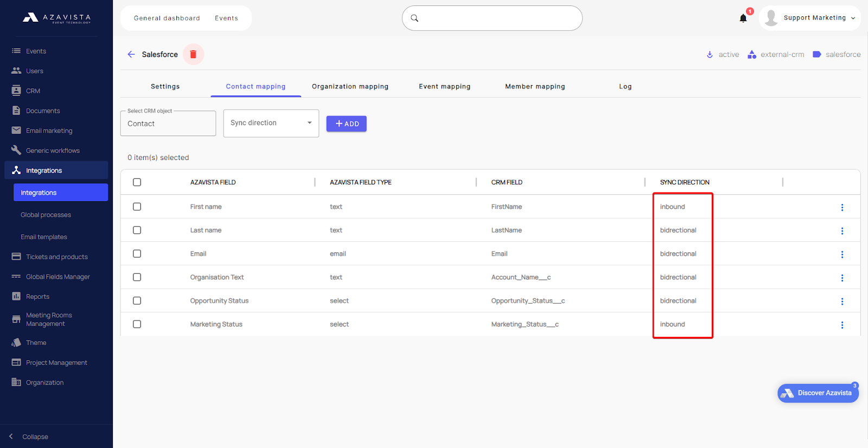Open row menu for First name
868x448 pixels.
pyautogui.click(x=842, y=207)
